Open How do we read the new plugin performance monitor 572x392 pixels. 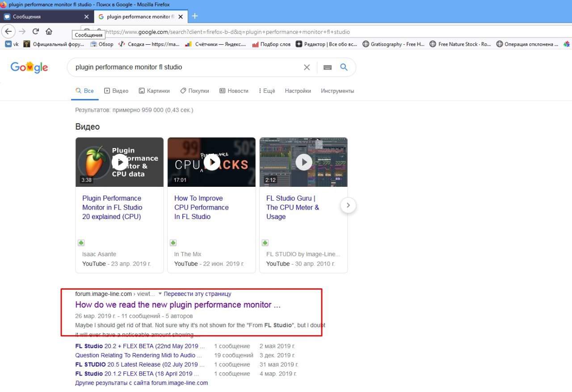[x=178, y=305]
